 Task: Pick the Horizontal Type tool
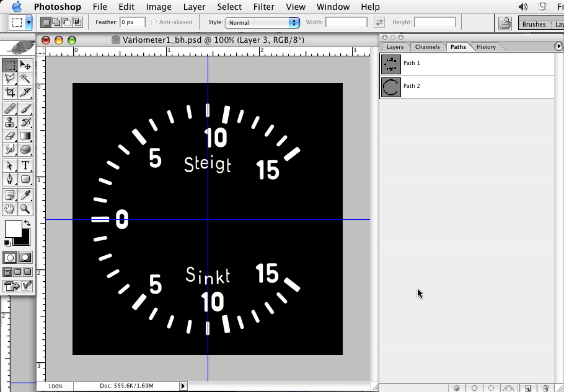point(25,165)
